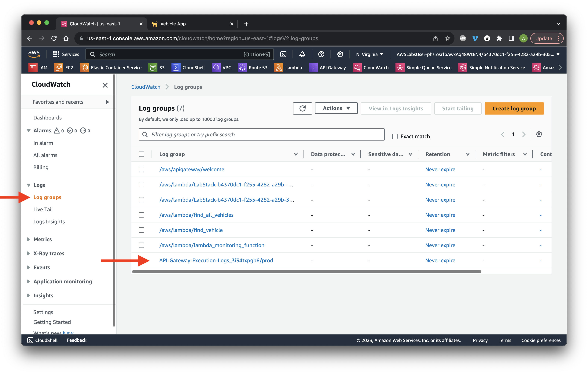This screenshot has height=374, width=588.
Task: Open the Elastic Container Service shortcut
Action: tap(111, 68)
